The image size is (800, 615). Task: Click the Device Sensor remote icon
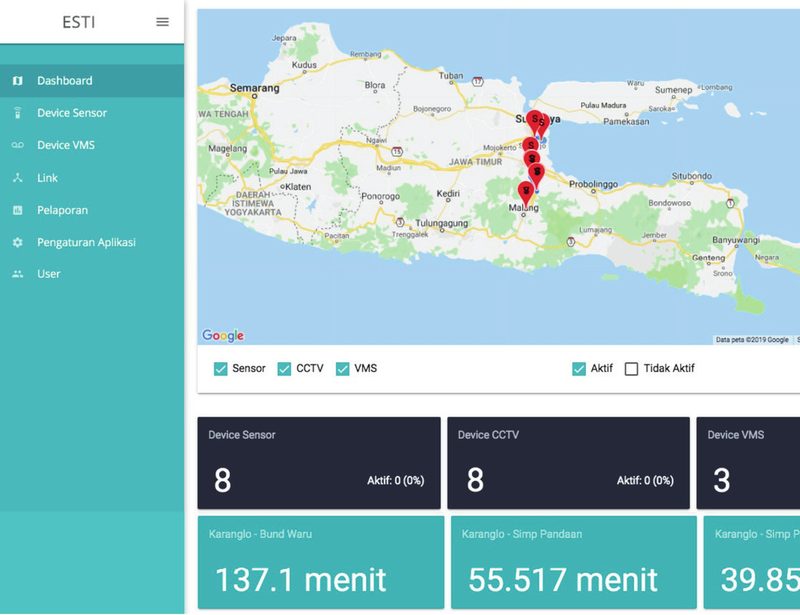[18, 113]
